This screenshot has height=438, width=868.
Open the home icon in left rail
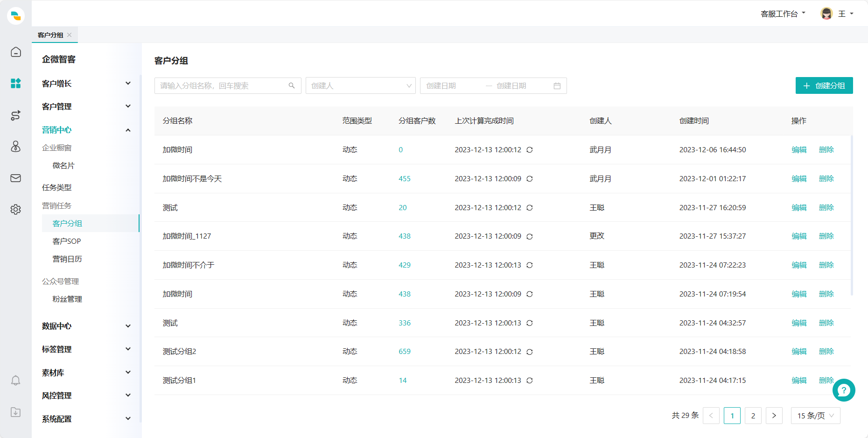coord(16,52)
